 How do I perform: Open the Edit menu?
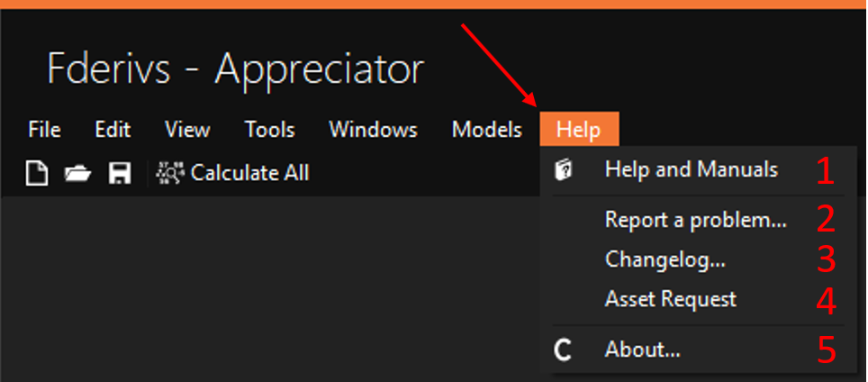point(113,130)
